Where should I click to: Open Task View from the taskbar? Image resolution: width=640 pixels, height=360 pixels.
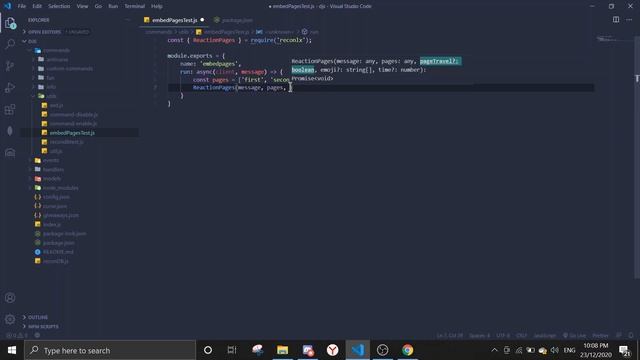point(232,350)
